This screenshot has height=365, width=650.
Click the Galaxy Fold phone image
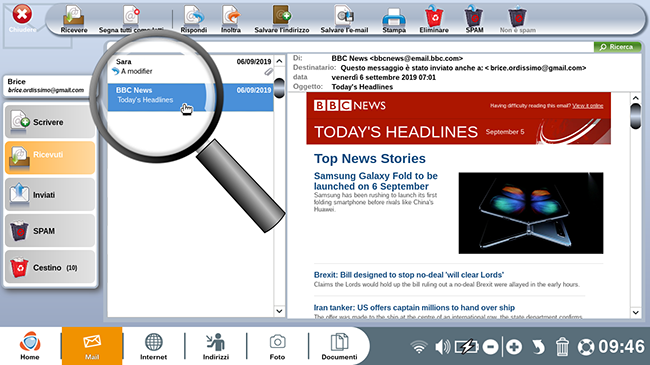pyautogui.click(x=531, y=213)
